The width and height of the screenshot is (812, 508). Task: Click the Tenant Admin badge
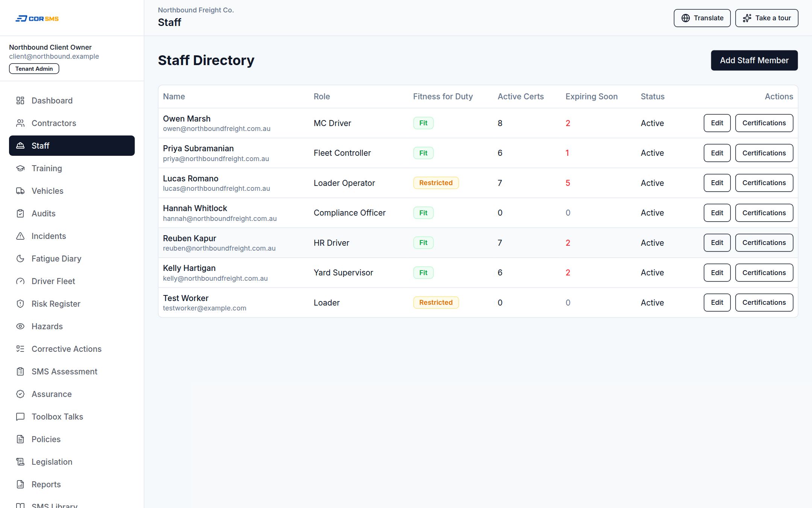[34, 68]
